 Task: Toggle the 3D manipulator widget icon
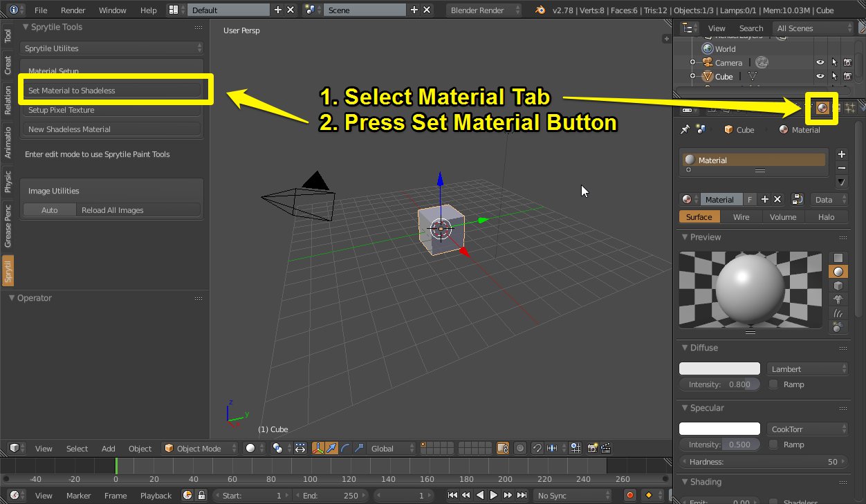click(318, 448)
